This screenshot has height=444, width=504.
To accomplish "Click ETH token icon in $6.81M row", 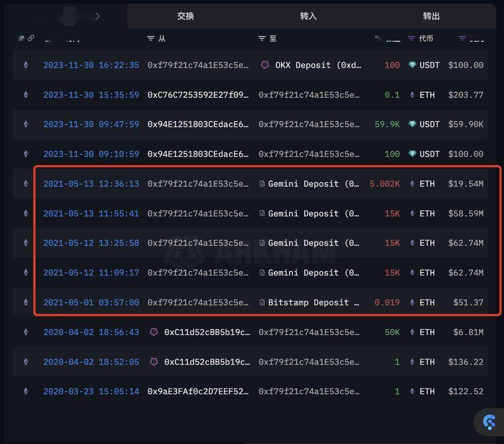I will pos(412,332).
